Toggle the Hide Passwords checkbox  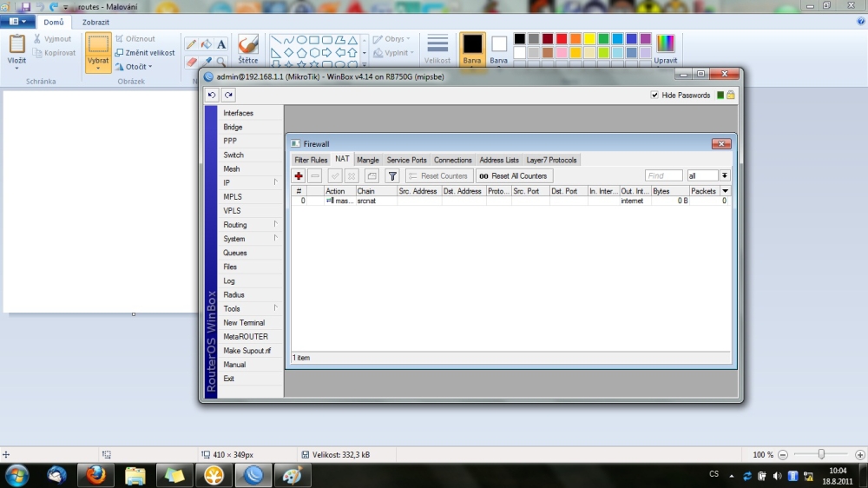[654, 96]
